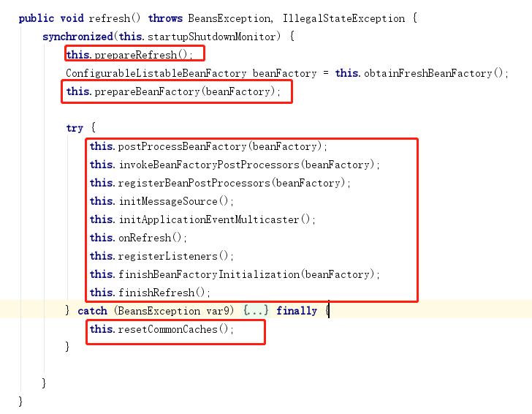
Task: Click the prepareBeanFactory(beanFactory) call
Action: coord(185,91)
